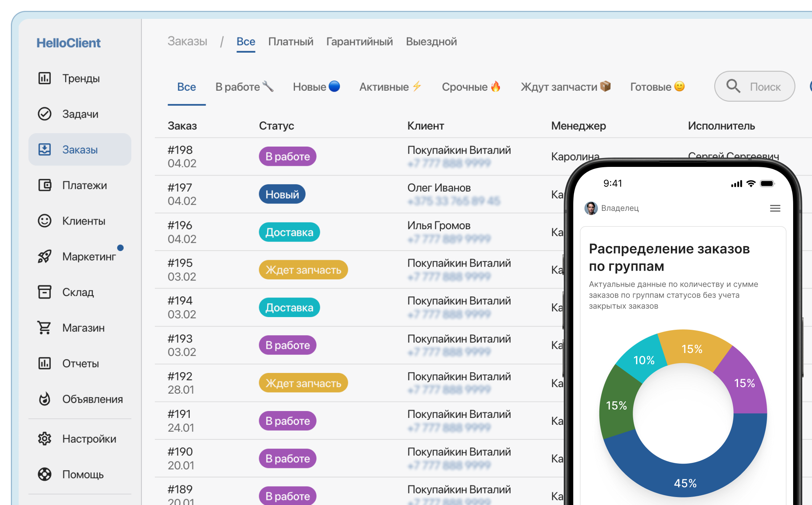Open Payments wallet icon in sidebar

(x=45, y=185)
